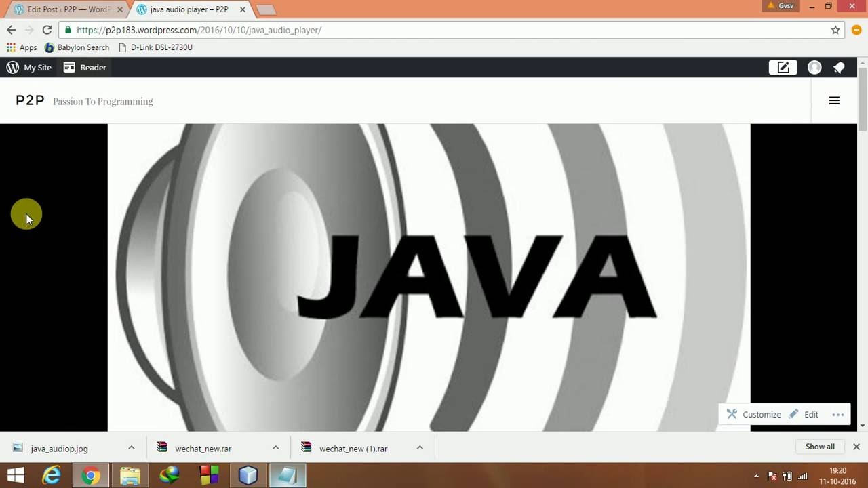Open the WordPress profile avatar
This screenshot has width=868, height=488.
pyautogui.click(x=814, y=67)
